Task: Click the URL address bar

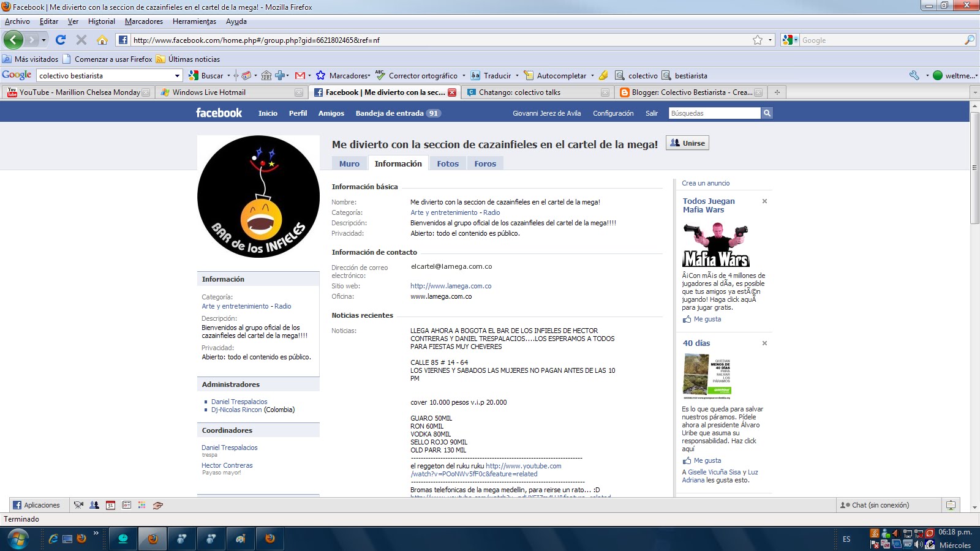Action: (x=441, y=40)
